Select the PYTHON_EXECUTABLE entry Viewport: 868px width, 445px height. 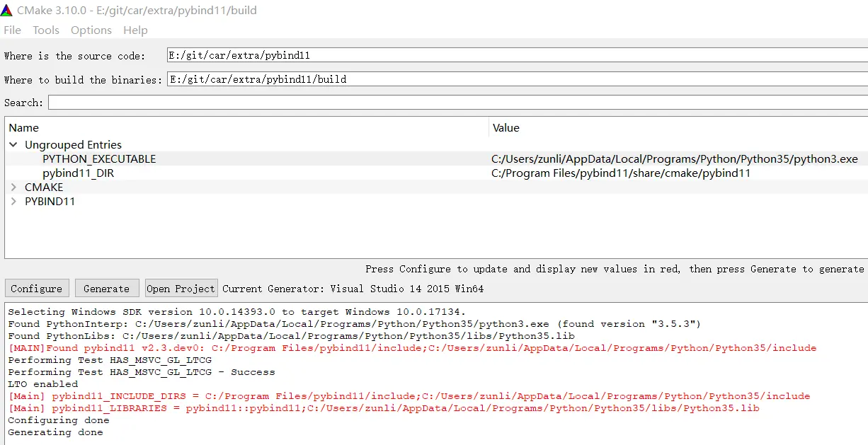pyautogui.click(x=99, y=158)
